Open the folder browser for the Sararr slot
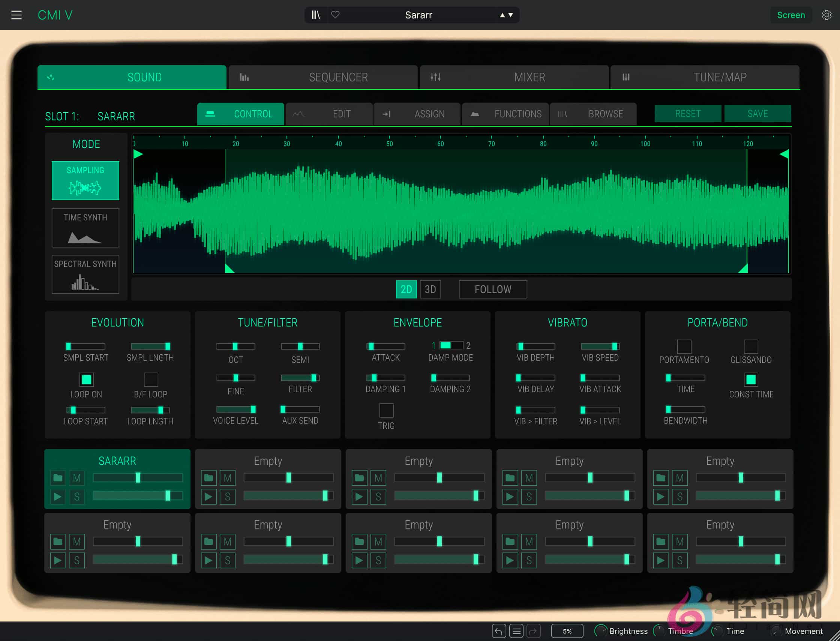 (x=58, y=477)
